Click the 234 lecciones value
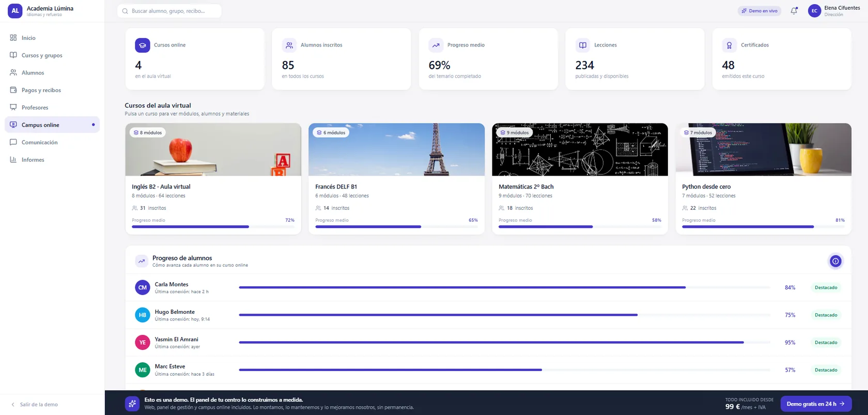 pyautogui.click(x=585, y=65)
